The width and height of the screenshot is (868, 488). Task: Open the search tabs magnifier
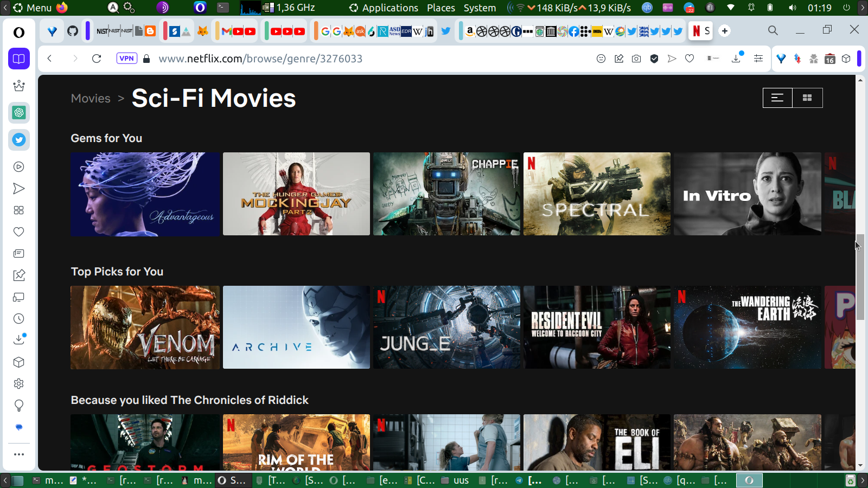click(x=773, y=31)
